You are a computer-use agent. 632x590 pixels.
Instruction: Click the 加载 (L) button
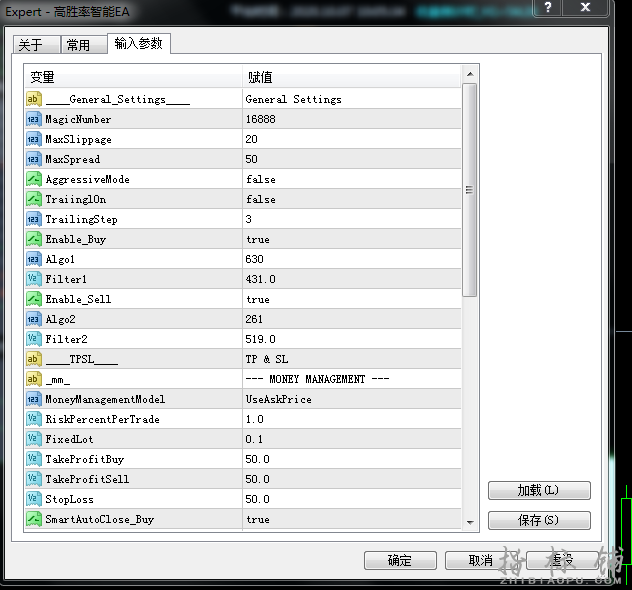539,490
